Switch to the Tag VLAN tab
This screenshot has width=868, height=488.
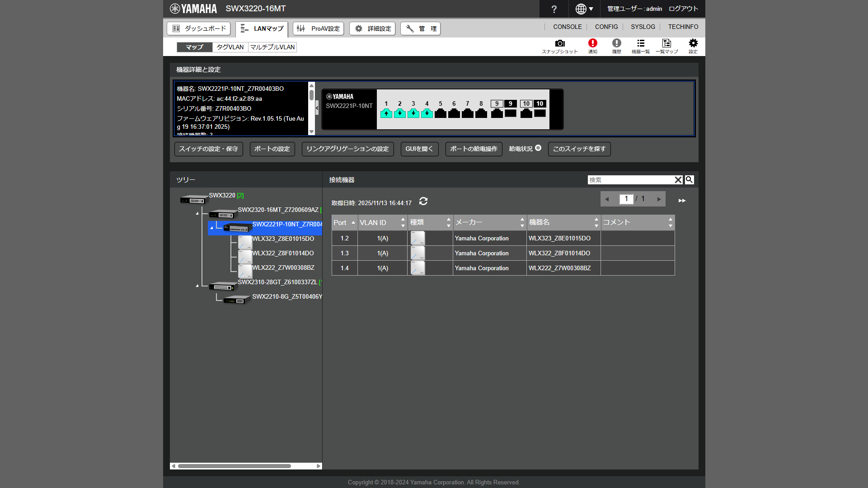tap(230, 47)
